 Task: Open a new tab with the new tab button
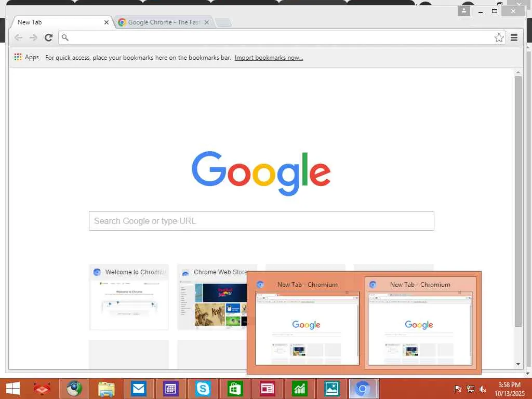[223, 23]
